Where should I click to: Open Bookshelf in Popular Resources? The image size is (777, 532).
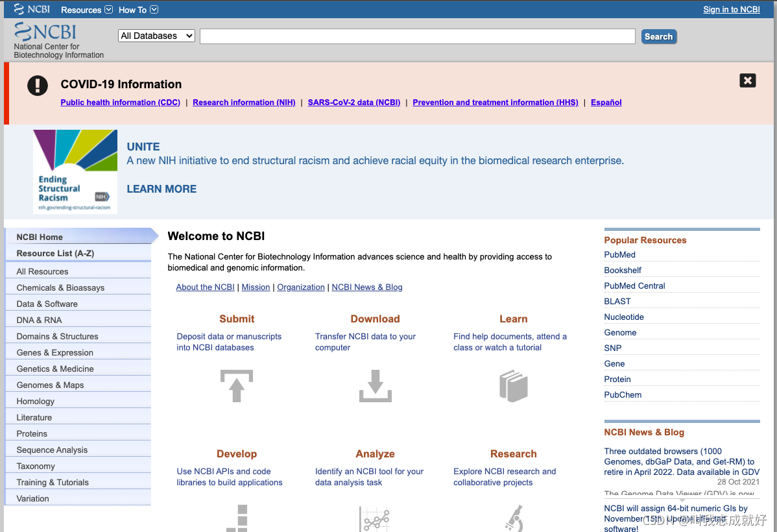623,270
